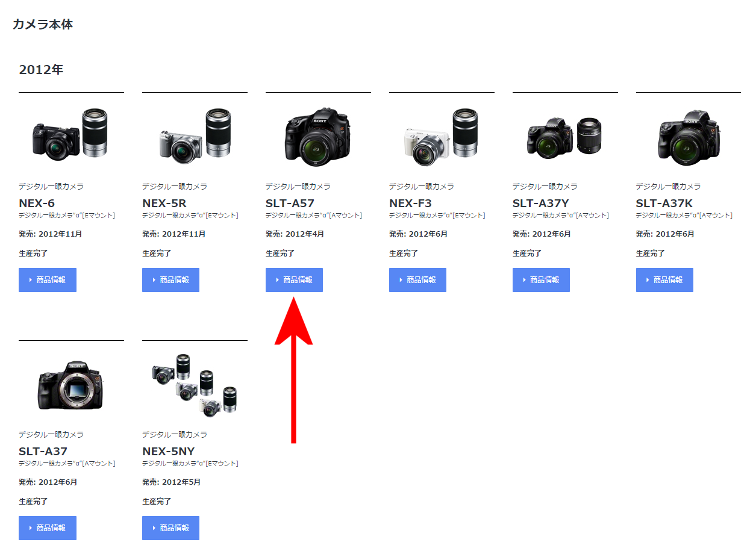
Task: Click デジタル一眼カメラ label above SLT-A37Y
Action: click(x=545, y=187)
